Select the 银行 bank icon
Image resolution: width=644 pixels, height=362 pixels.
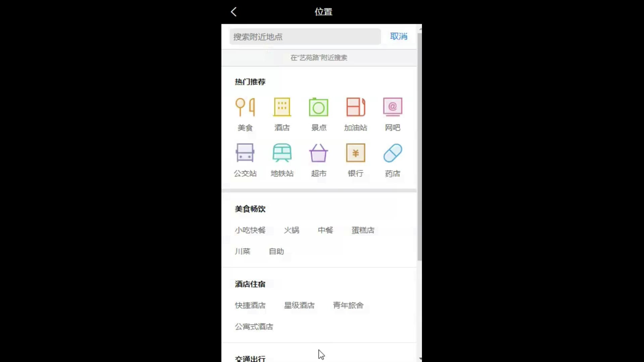tap(356, 153)
